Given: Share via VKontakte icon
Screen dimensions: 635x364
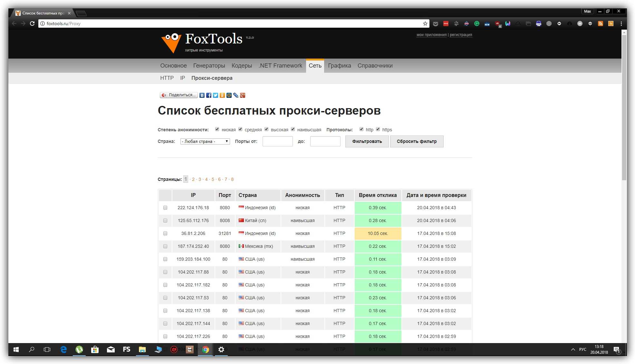Looking at the screenshot, I should pyautogui.click(x=202, y=95).
